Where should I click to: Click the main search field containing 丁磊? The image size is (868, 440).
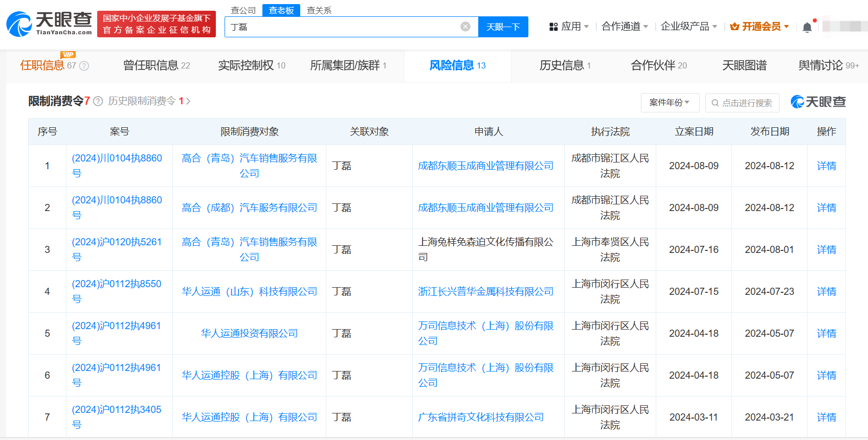point(343,27)
